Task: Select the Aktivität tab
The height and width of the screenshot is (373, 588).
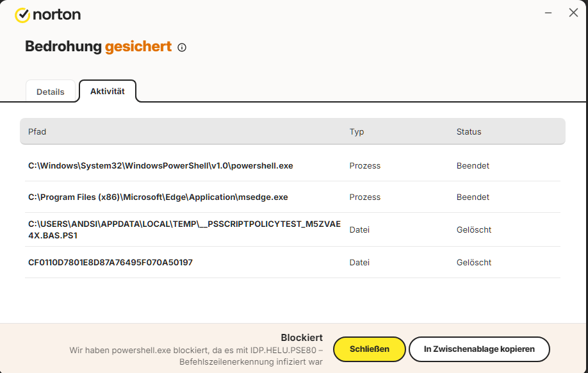Action: pos(107,91)
